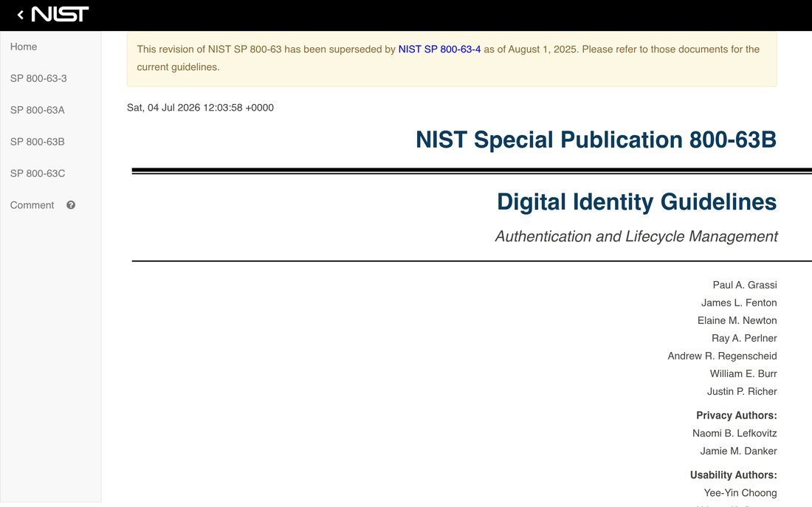This screenshot has width=812, height=507.
Task: Click the Privacy Authors label
Action: tap(737, 415)
